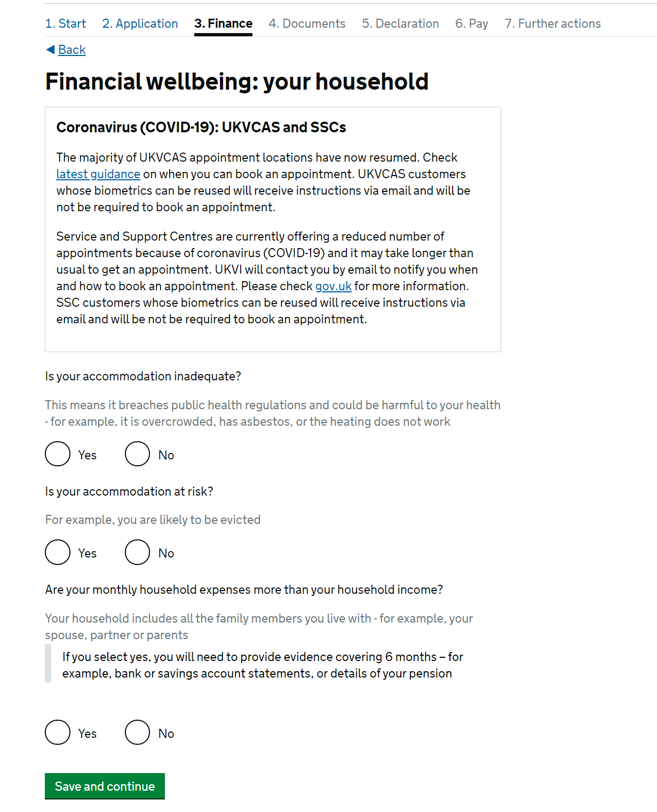
Task: Select No for expenses exceeding income
Action: point(138,733)
